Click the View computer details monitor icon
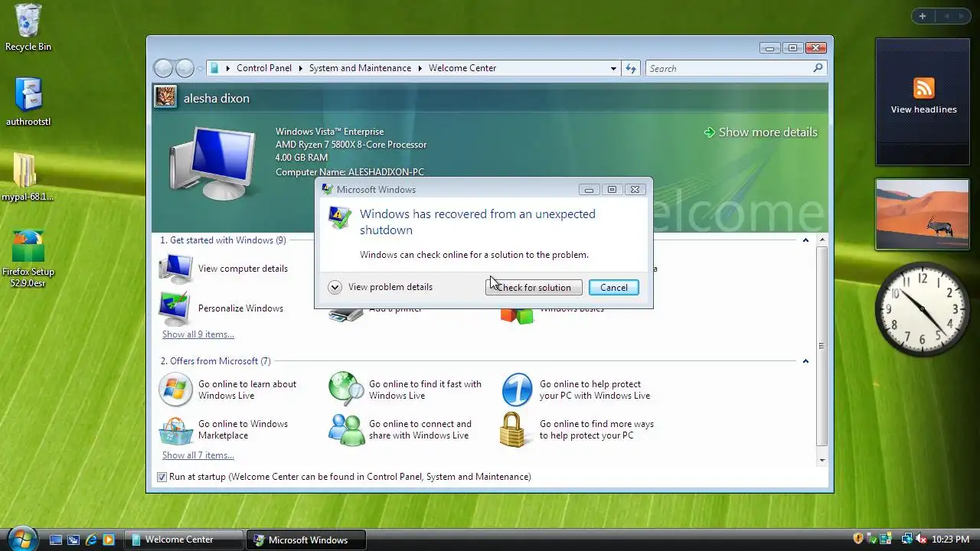980x551 pixels. pyautogui.click(x=176, y=269)
